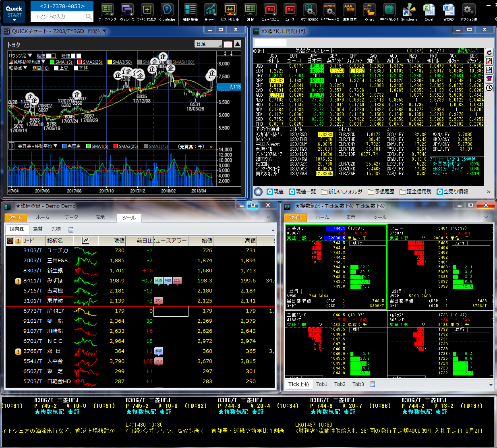Image resolution: width=497 pixels, height=448 pixels.
Task: Click the clock icon in forex window
Action: tap(489, 88)
